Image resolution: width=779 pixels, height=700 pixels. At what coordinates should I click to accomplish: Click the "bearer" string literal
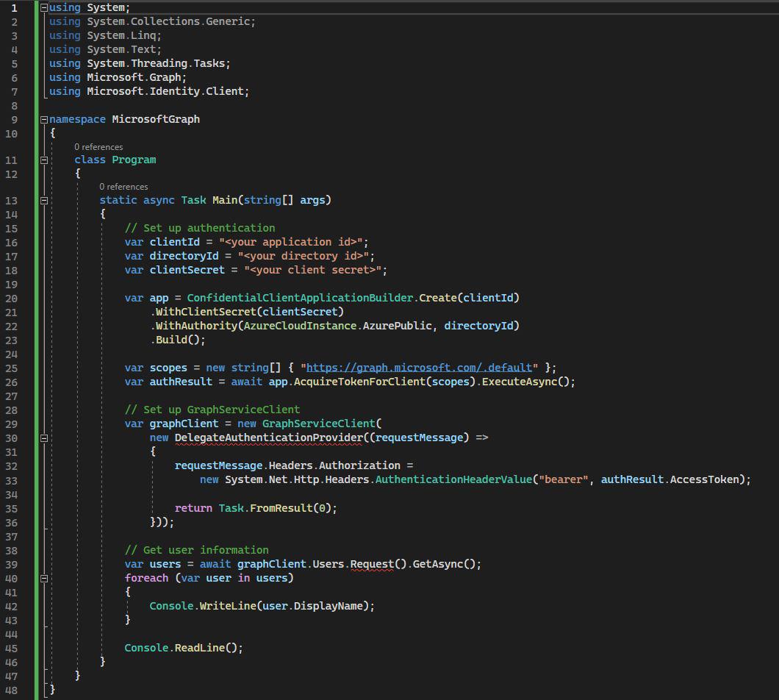pyautogui.click(x=564, y=479)
